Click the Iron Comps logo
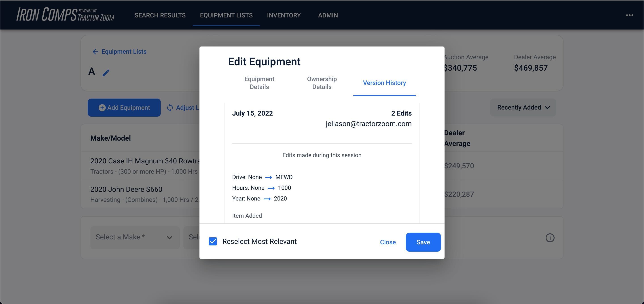The height and width of the screenshot is (304, 644). click(x=65, y=15)
